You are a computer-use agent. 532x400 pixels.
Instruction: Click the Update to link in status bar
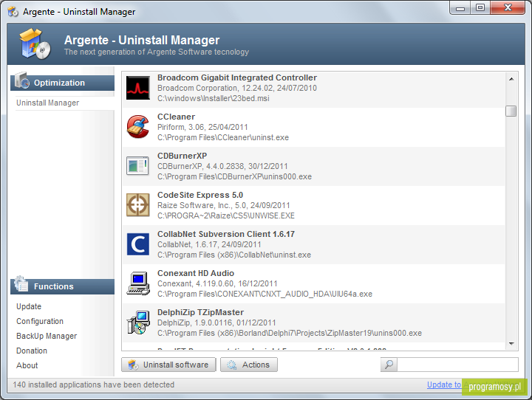click(x=444, y=385)
